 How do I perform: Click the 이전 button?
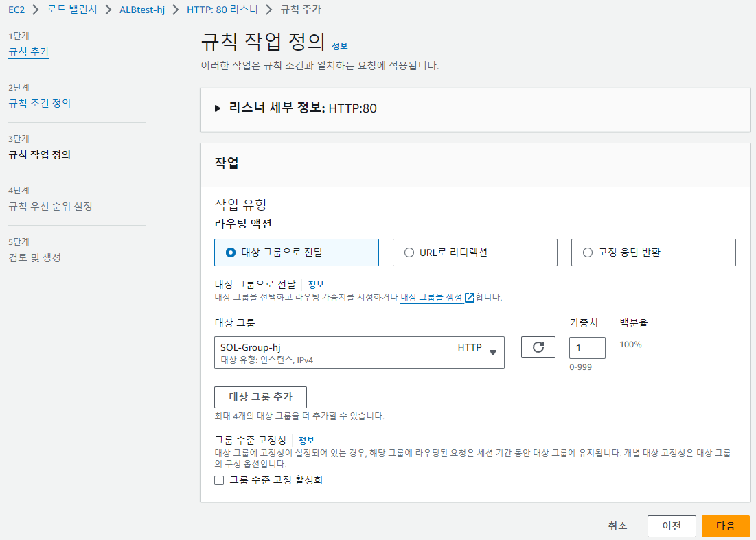coord(672,526)
